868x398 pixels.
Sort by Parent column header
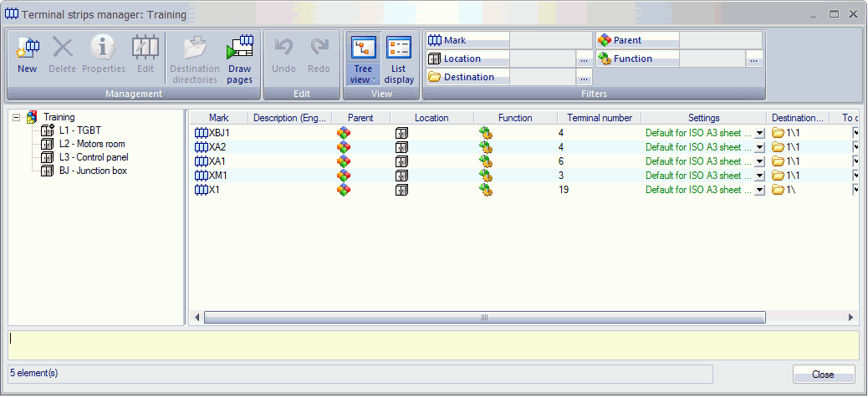[360, 118]
